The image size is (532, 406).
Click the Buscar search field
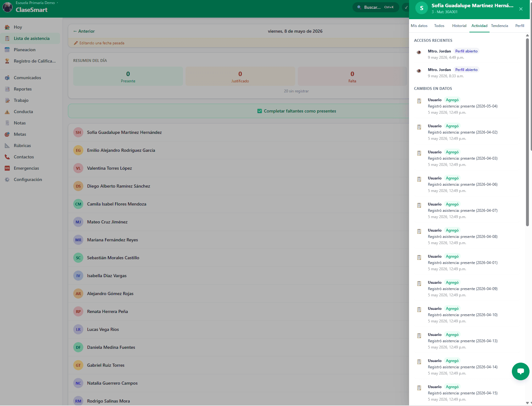click(376, 7)
